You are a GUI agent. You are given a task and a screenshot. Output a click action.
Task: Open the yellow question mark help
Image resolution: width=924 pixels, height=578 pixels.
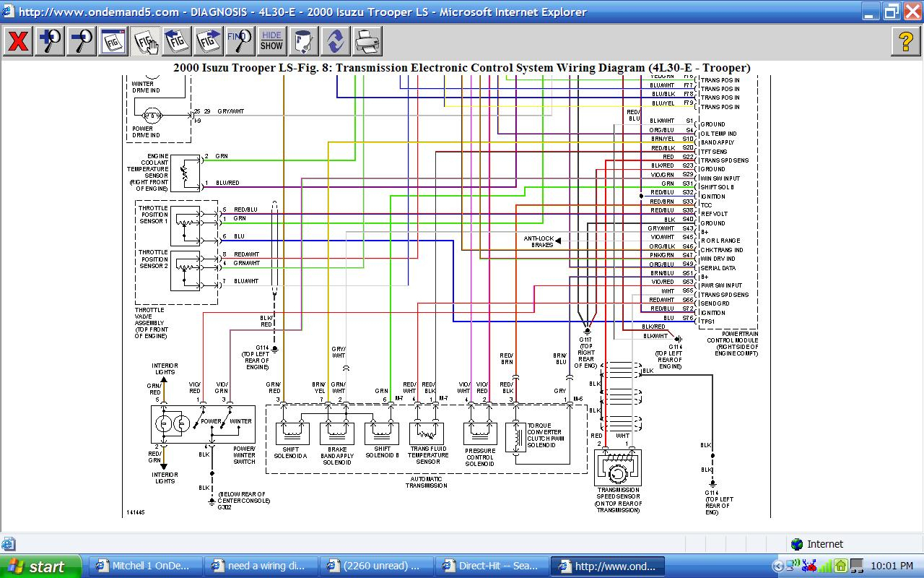(x=906, y=41)
